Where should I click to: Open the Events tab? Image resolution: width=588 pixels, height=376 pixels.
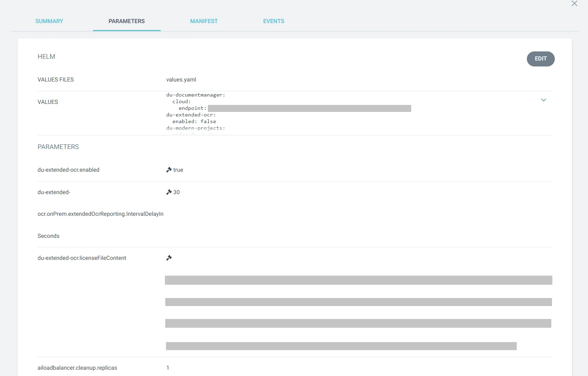click(x=274, y=21)
